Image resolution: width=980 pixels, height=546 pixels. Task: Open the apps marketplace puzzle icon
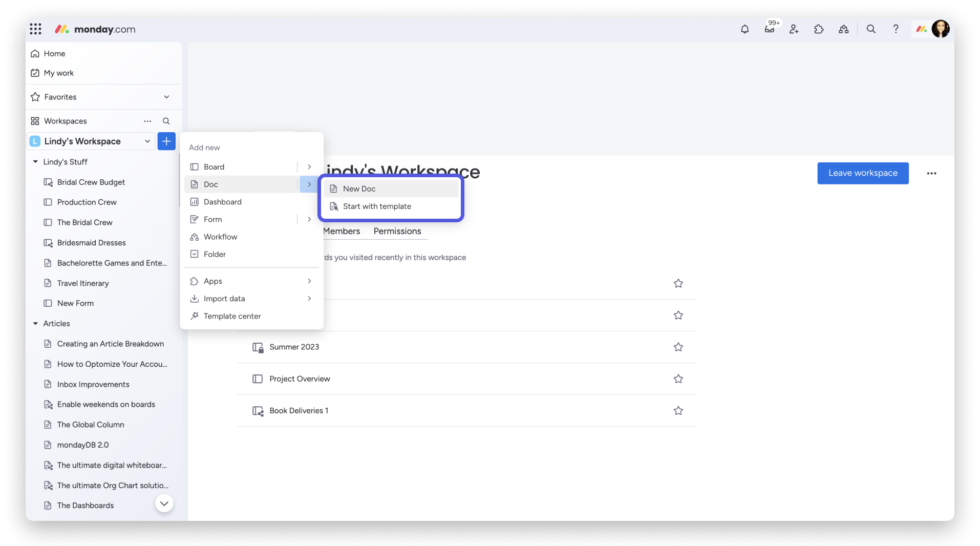tap(818, 29)
